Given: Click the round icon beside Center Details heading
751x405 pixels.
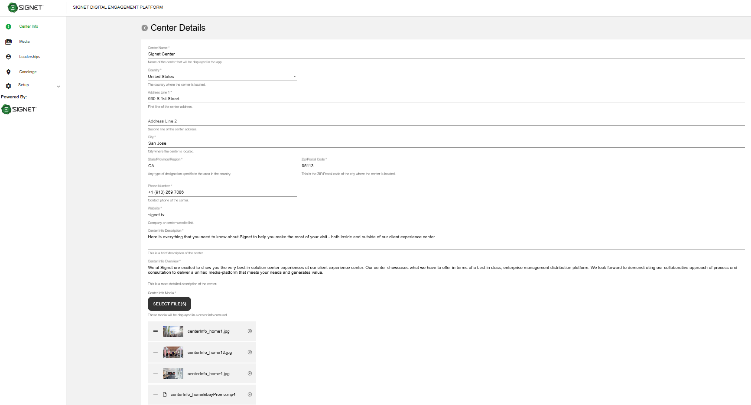Looking at the screenshot, I should tap(145, 28).
